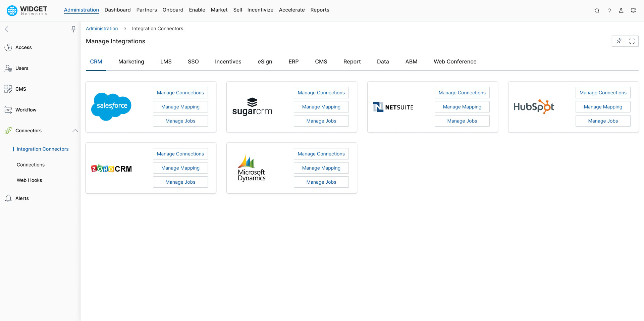Click the NetSuite logo
The width and height of the screenshot is (644, 321).
[393, 107]
